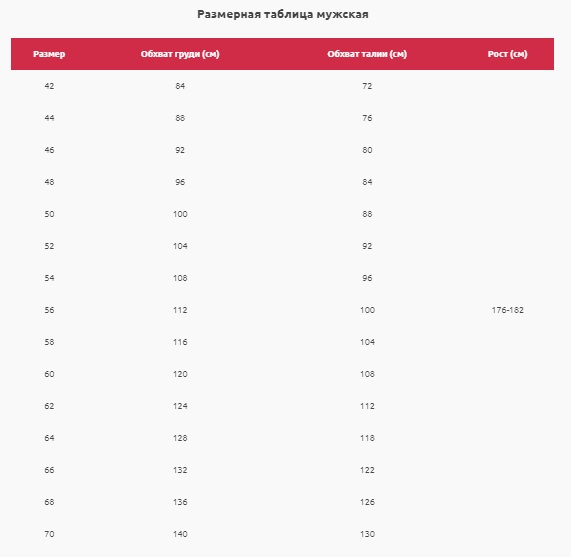
Task: Click the 'Размер' column header
Action: point(49,54)
